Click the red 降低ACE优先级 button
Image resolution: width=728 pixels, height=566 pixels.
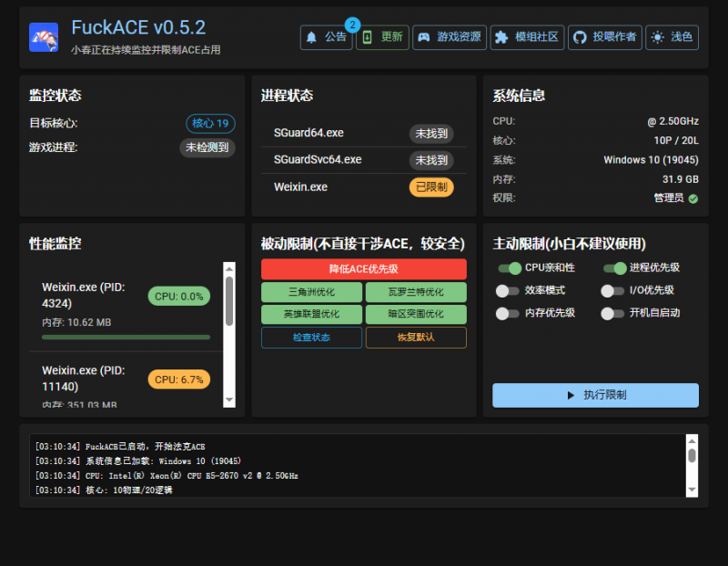[364, 269]
